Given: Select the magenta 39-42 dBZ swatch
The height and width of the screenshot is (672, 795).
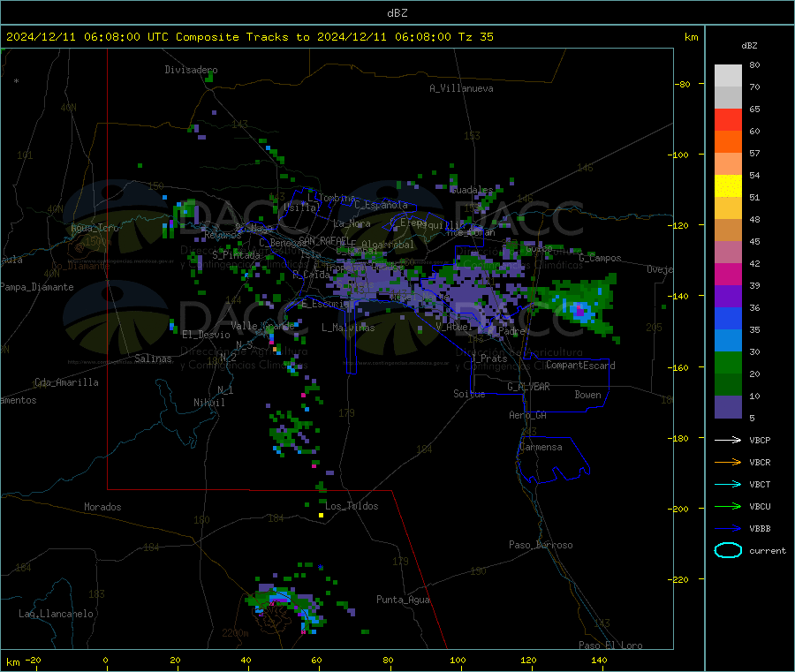Looking at the screenshot, I should click(x=728, y=274).
